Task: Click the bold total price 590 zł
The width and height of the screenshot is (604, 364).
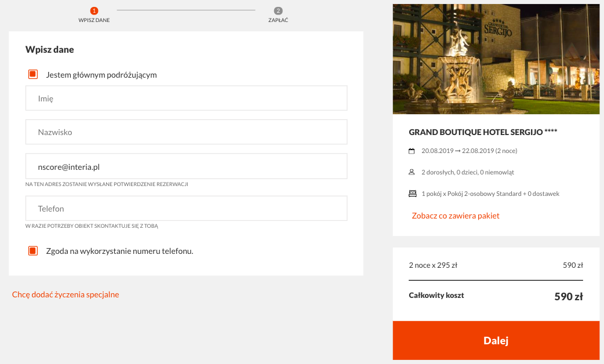Action: click(569, 296)
